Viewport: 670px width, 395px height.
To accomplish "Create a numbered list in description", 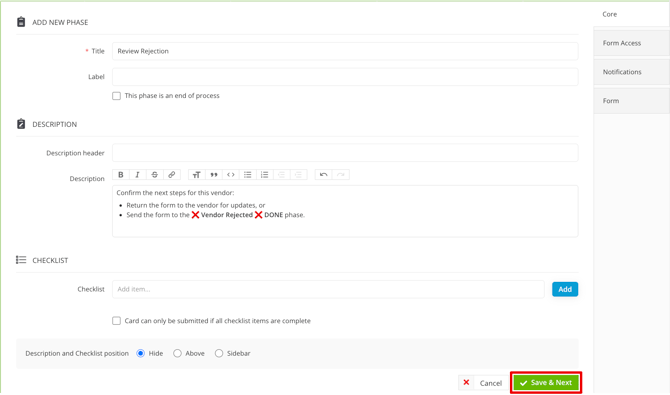I will (264, 174).
